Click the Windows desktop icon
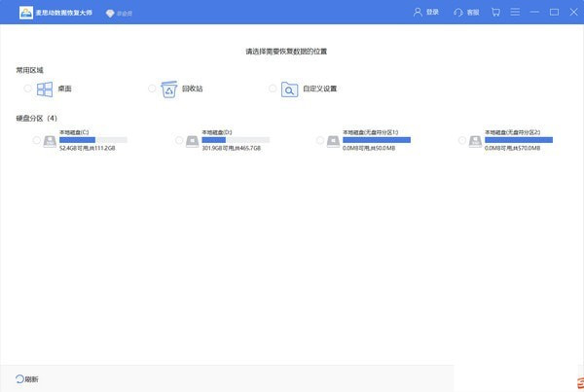Screen dimensions: 584x392 tap(45, 89)
